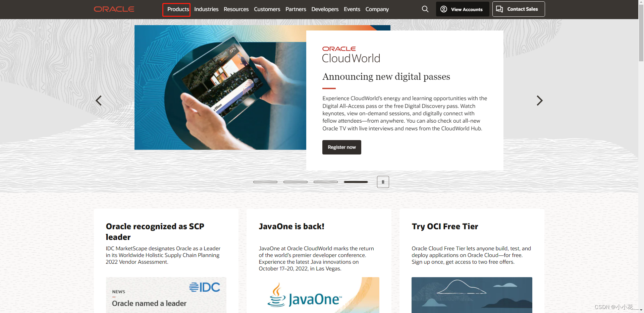
Task: Advance to next carousel slide arrow
Action: pos(539,101)
